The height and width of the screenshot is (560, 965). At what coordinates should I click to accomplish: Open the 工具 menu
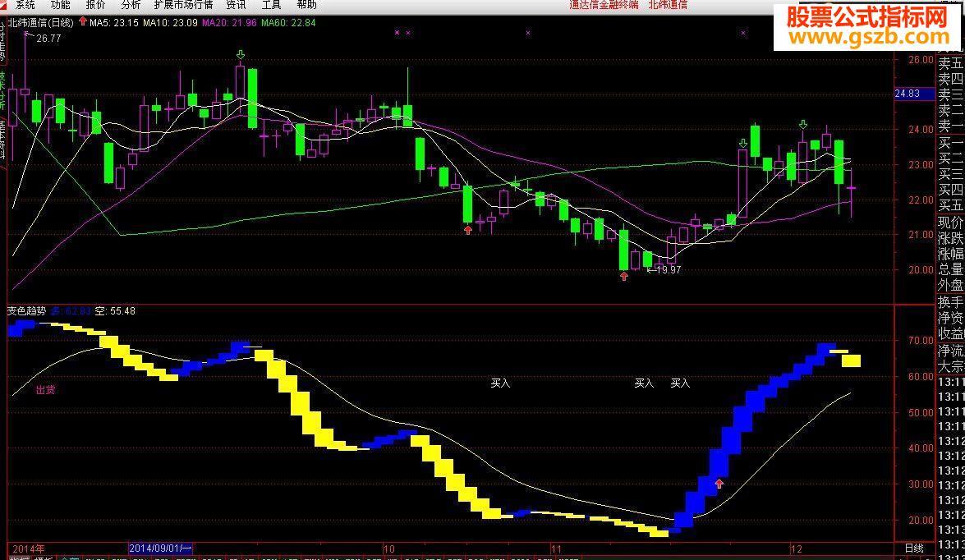(271, 5)
